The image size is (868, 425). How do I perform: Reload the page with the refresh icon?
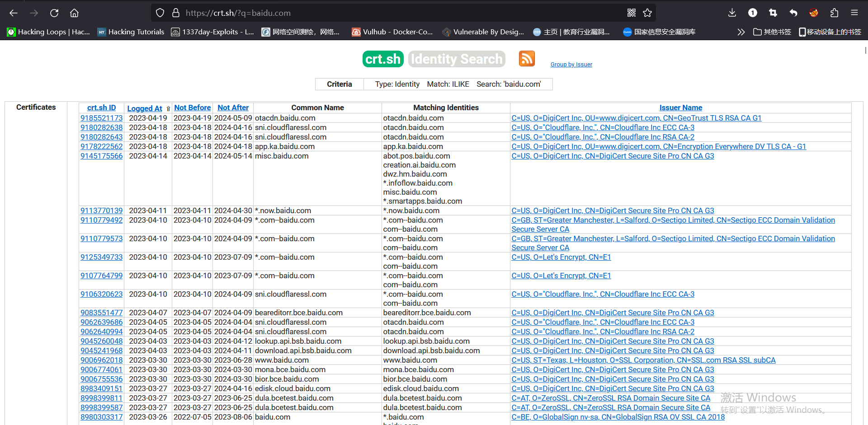54,13
